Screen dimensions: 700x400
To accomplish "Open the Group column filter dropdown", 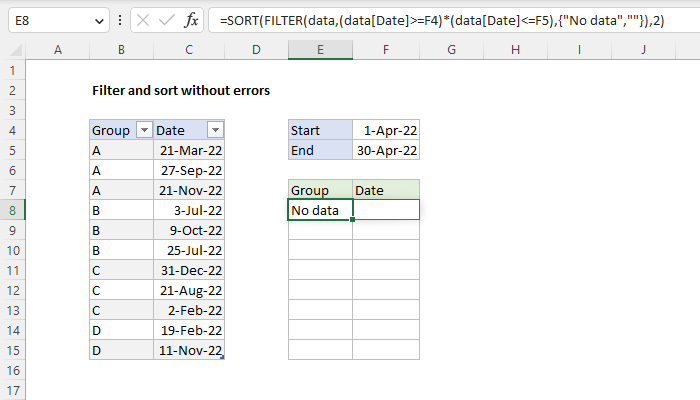I will pyautogui.click(x=144, y=130).
